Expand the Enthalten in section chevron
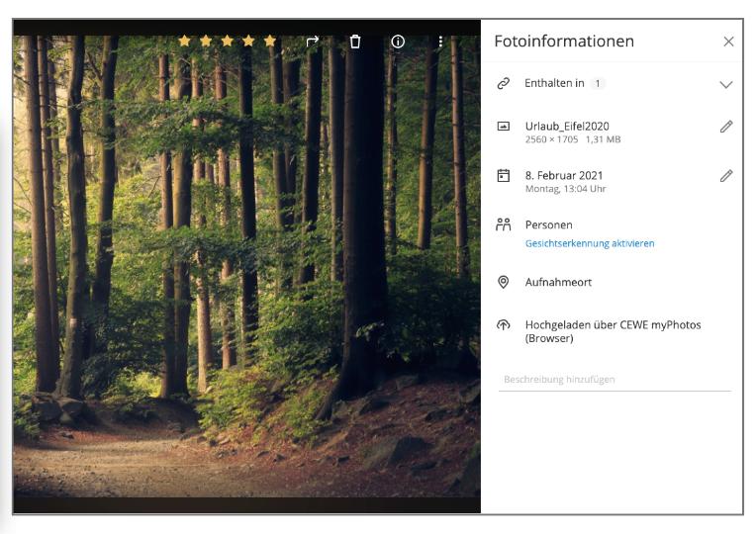The image size is (756, 534). point(726,84)
